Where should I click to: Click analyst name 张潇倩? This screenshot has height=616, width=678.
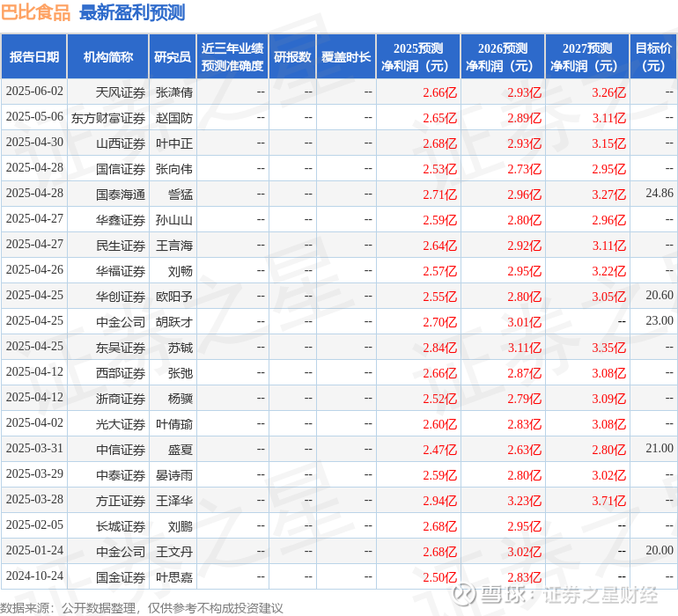coord(173,92)
